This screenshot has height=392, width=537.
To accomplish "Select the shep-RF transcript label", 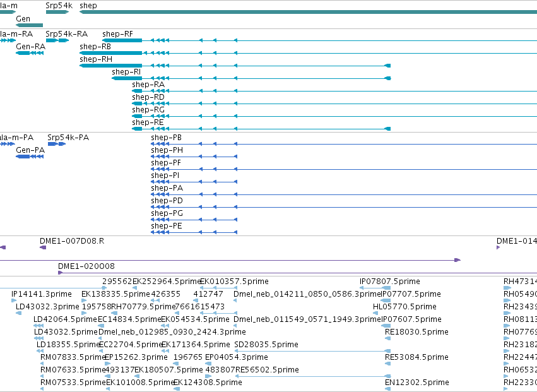I will [x=117, y=34].
